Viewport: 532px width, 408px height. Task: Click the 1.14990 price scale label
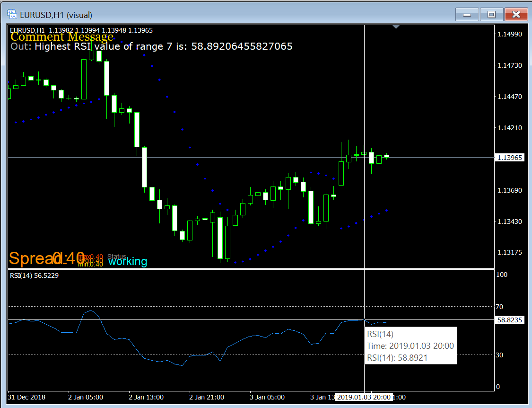pyautogui.click(x=510, y=34)
